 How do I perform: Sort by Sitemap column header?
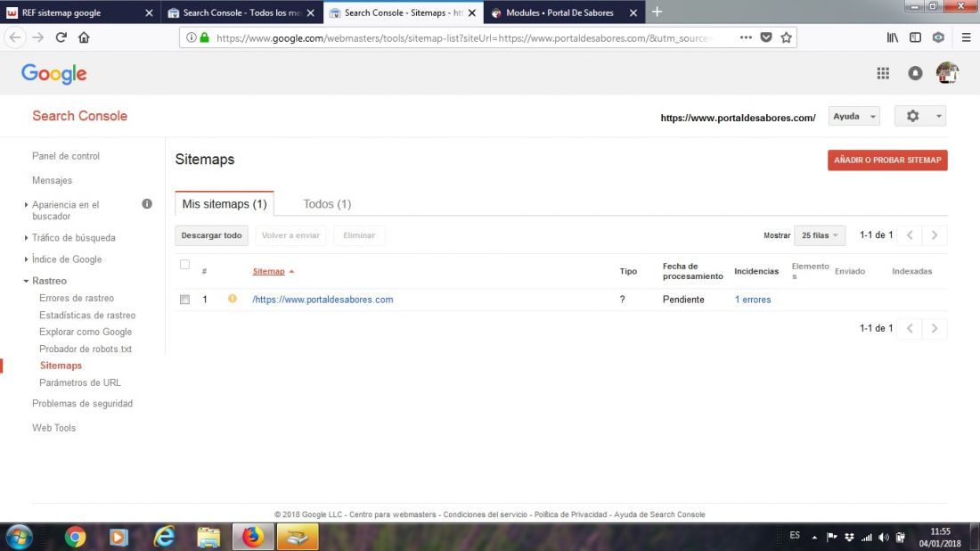(x=268, y=271)
